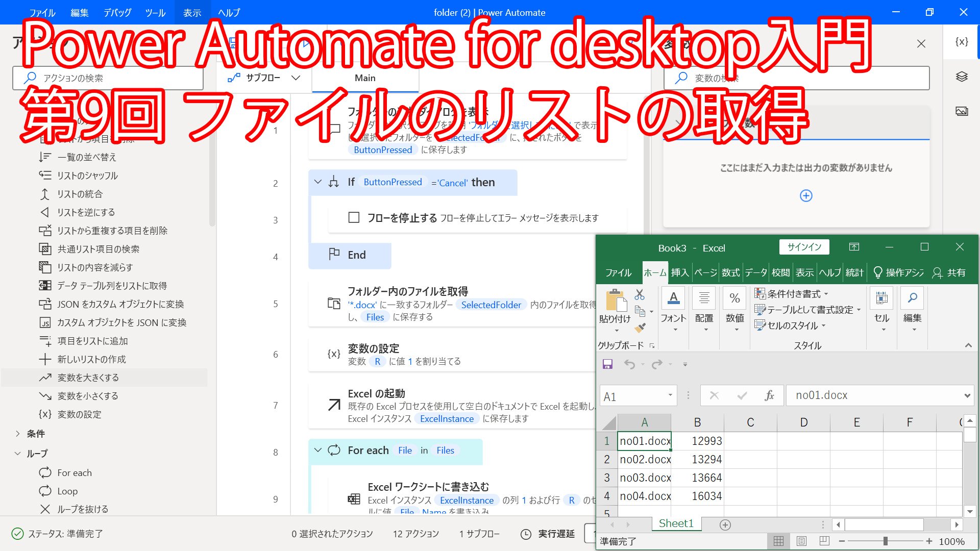Switch to Excel page break preview

point(824,541)
